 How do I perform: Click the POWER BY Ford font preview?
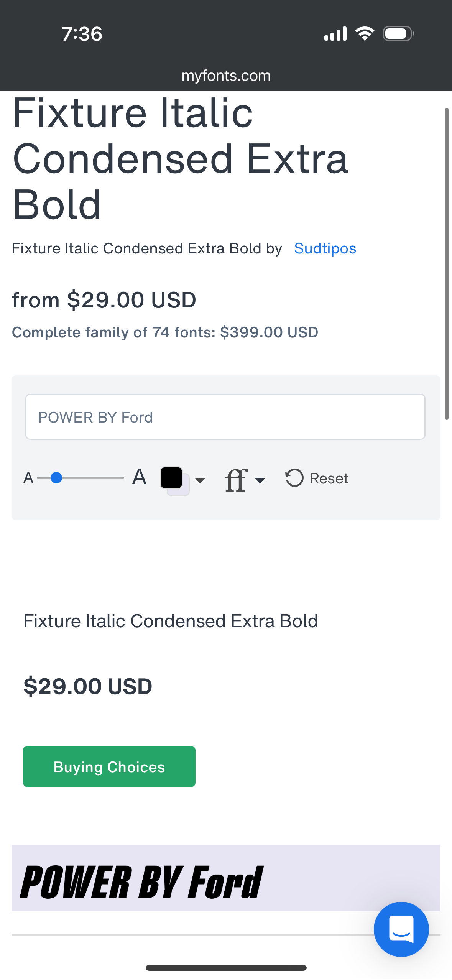142,880
